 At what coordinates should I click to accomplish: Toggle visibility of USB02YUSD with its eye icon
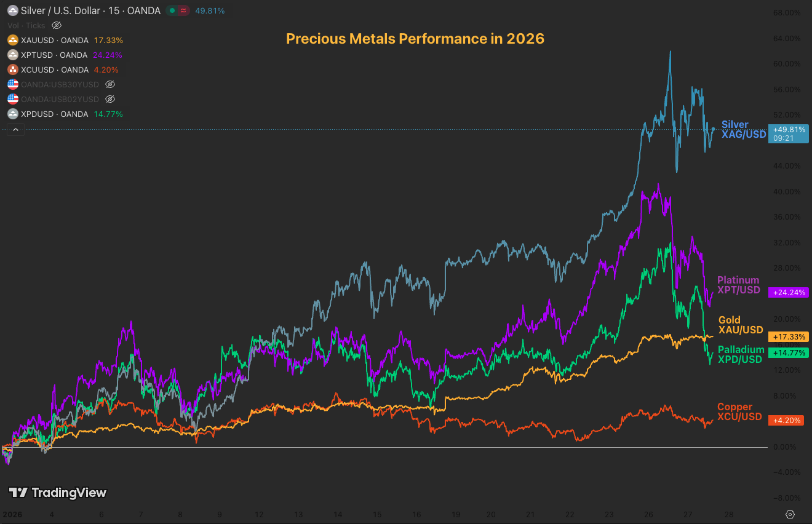click(x=109, y=99)
